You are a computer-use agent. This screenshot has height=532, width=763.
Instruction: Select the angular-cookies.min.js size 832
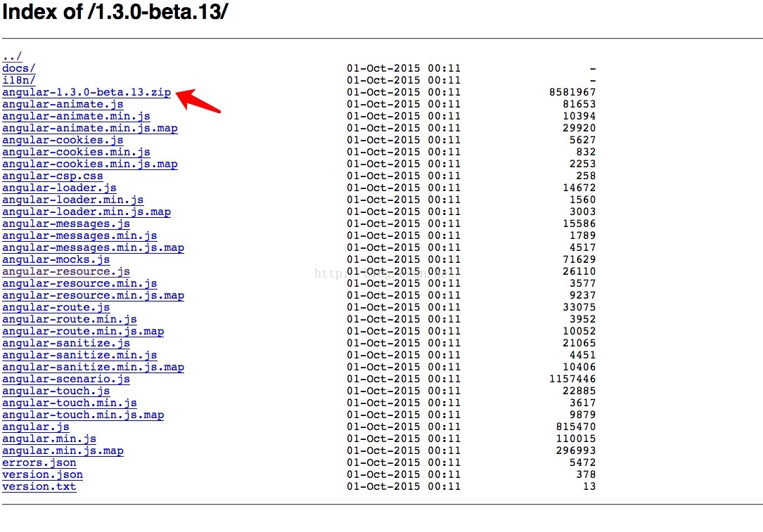(x=586, y=152)
